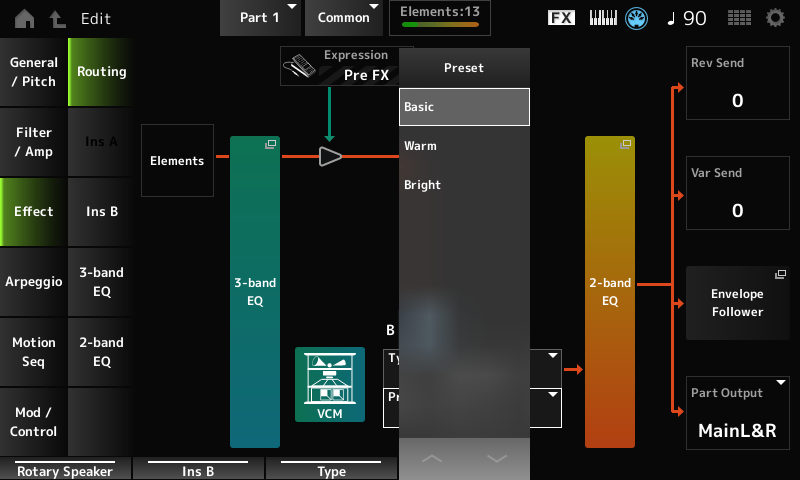Set the tempo value 90
The height and width of the screenshot is (480, 800).
685,18
